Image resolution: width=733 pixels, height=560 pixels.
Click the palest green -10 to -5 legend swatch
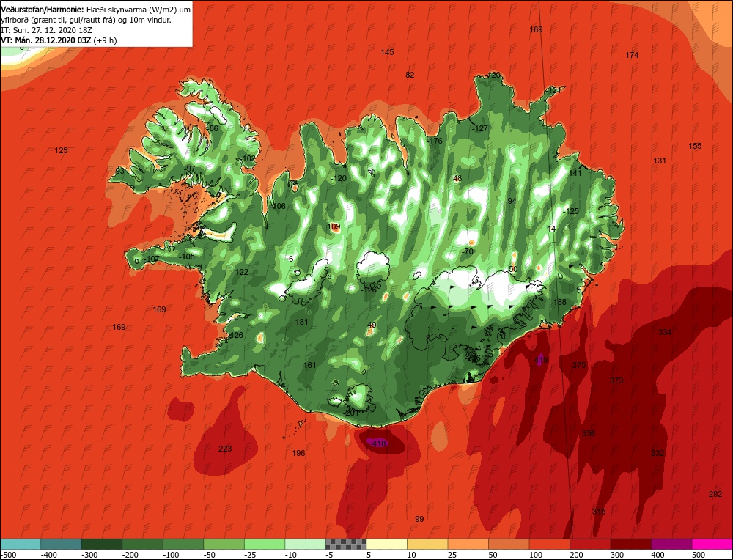click(305, 544)
